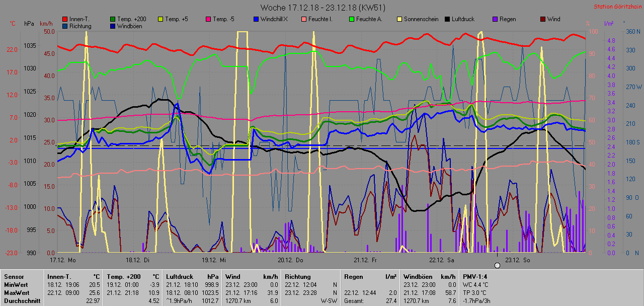Select the 'Regen' legend label
Viewport: 644px width, 306px height.
click(x=508, y=19)
